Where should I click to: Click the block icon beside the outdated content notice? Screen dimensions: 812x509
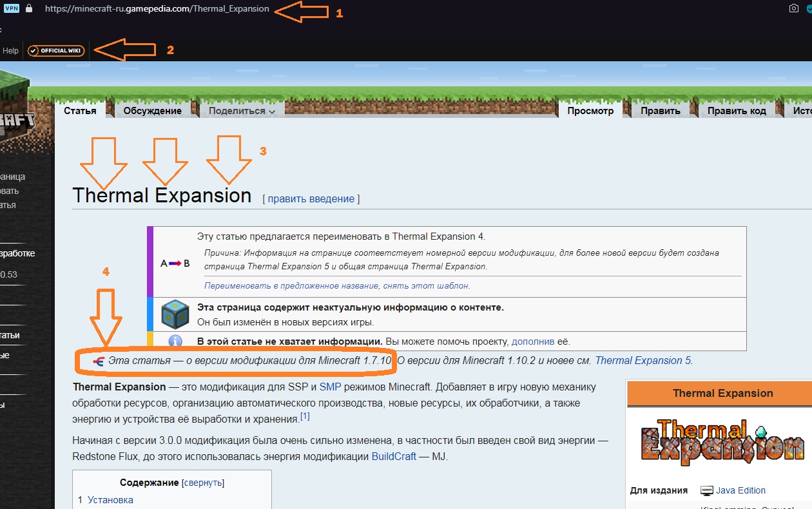(x=175, y=314)
